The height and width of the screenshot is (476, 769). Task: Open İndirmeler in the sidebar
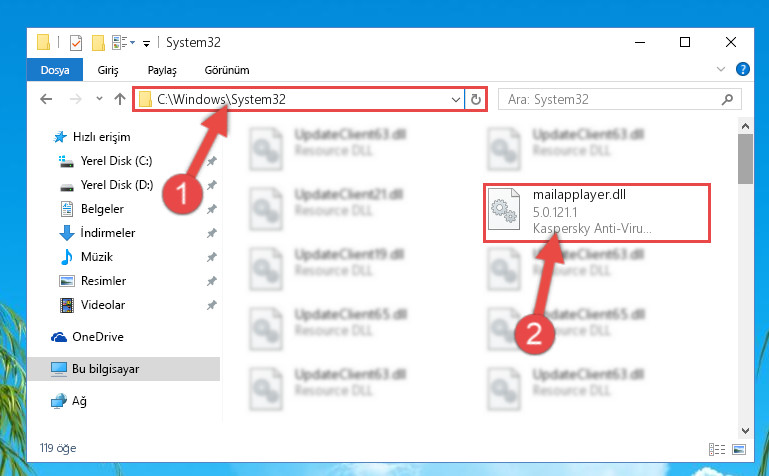coord(107,233)
